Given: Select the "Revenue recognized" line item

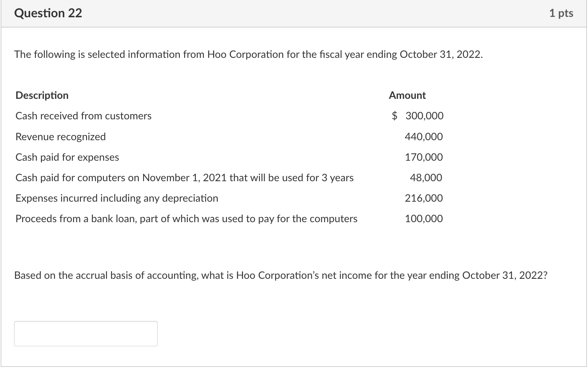Looking at the screenshot, I should tap(60, 136).
